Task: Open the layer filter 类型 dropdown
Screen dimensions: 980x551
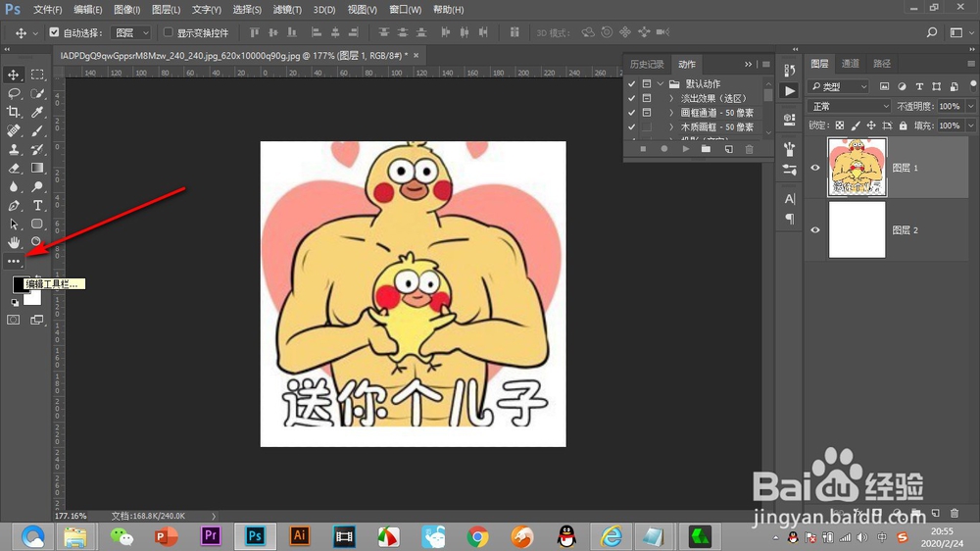Action: [839, 86]
